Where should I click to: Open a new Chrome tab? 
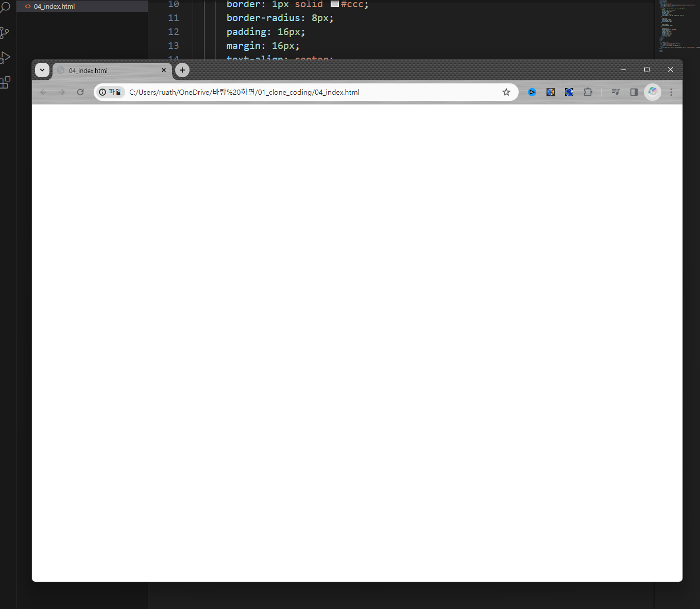point(182,70)
